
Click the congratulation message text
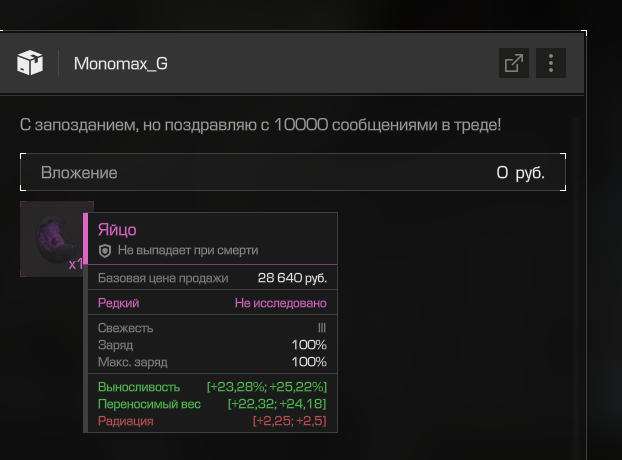[x=260, y=125]
